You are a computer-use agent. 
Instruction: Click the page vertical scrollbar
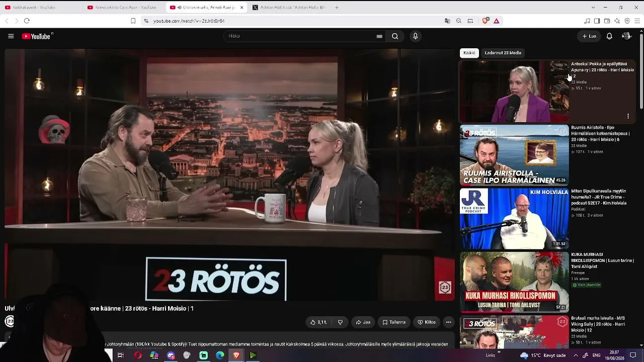pyautogui.click(x=641, y=70)
